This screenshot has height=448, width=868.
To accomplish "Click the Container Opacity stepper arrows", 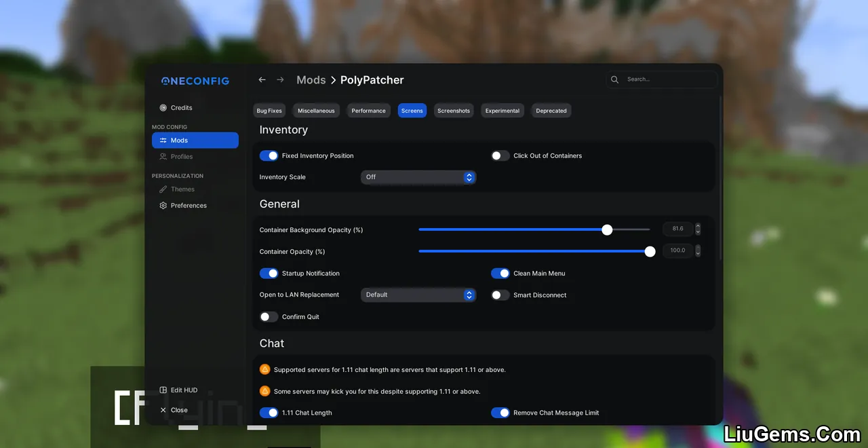I will (x=698, y=251).
